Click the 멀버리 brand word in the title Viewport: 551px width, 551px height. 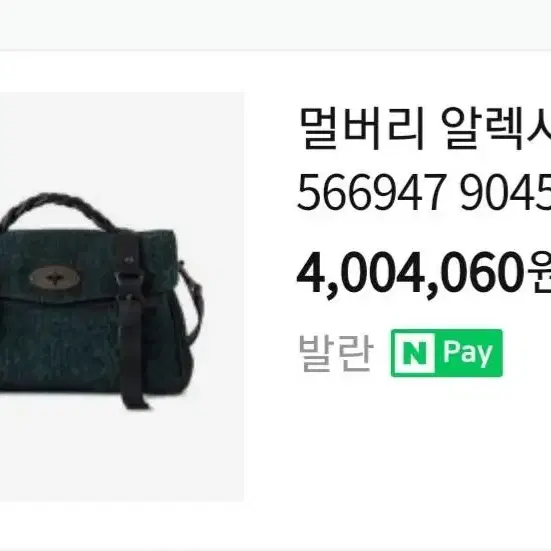click(x=361, y=128)
